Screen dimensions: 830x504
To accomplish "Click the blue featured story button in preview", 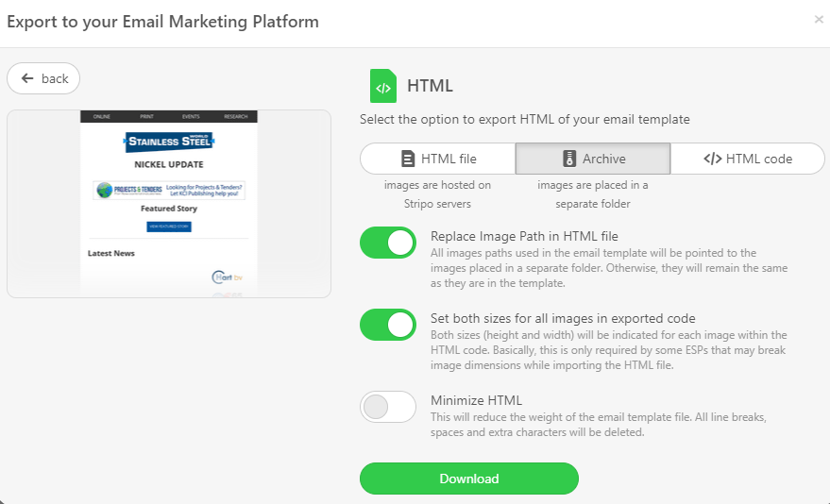I will [x=169, y=227].
